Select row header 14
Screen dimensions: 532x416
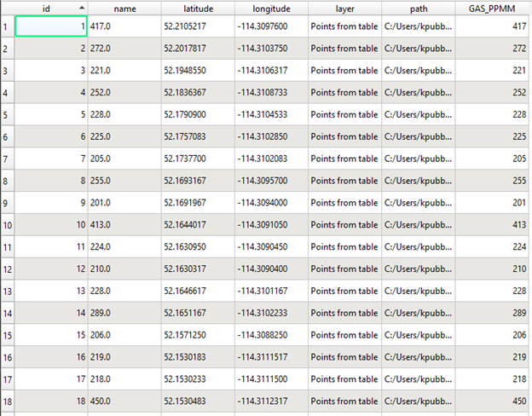point(7,313)
